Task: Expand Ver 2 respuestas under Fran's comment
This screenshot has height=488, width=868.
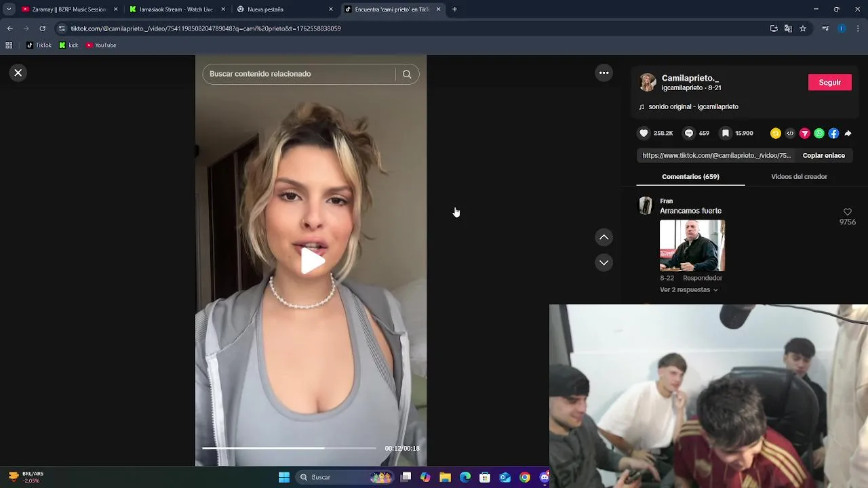Action: coord(688,289)
